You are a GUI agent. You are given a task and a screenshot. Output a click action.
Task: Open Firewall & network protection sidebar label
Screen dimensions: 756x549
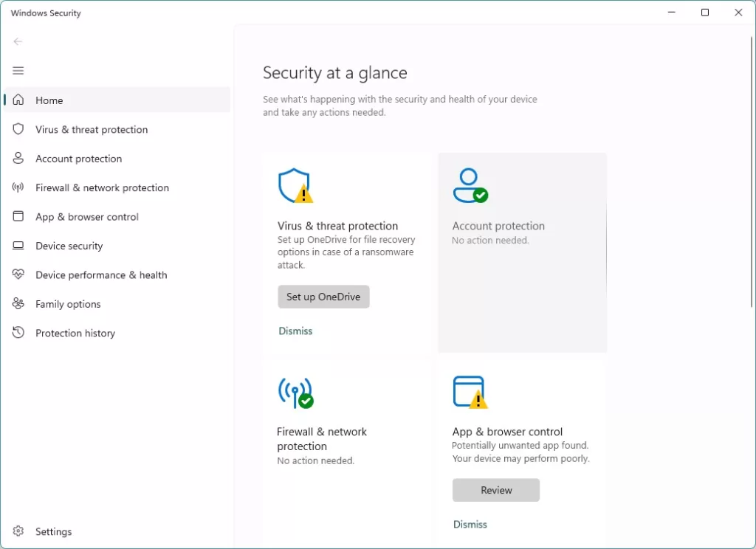click(x=102, y=187)
